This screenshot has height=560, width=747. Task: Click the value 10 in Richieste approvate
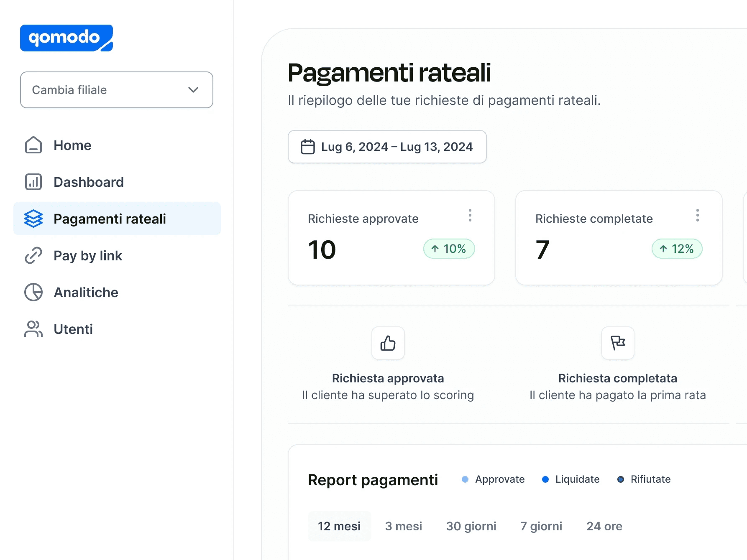(x=322, y=249)
